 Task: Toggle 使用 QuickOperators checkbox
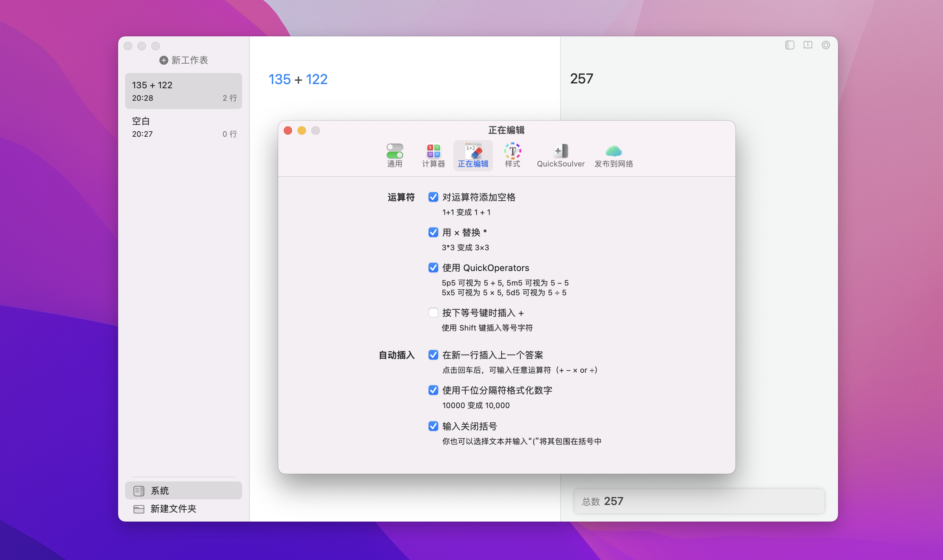point(433,268)
